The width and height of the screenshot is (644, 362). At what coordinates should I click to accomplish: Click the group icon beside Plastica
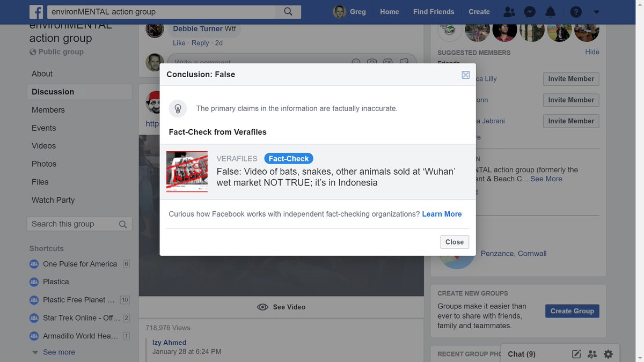34,282
